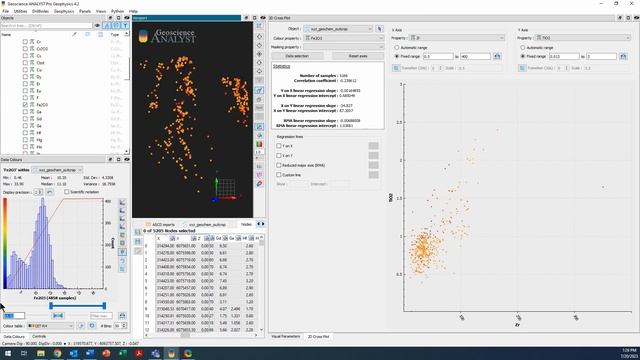Enable Custom line checkbox

(x=279, y=175)
